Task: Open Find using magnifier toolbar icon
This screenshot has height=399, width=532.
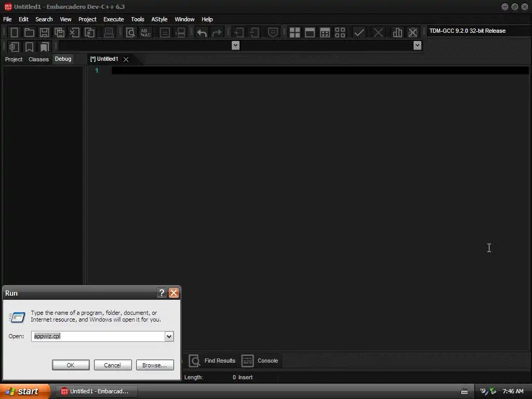Action: click(x=130, y=33)
